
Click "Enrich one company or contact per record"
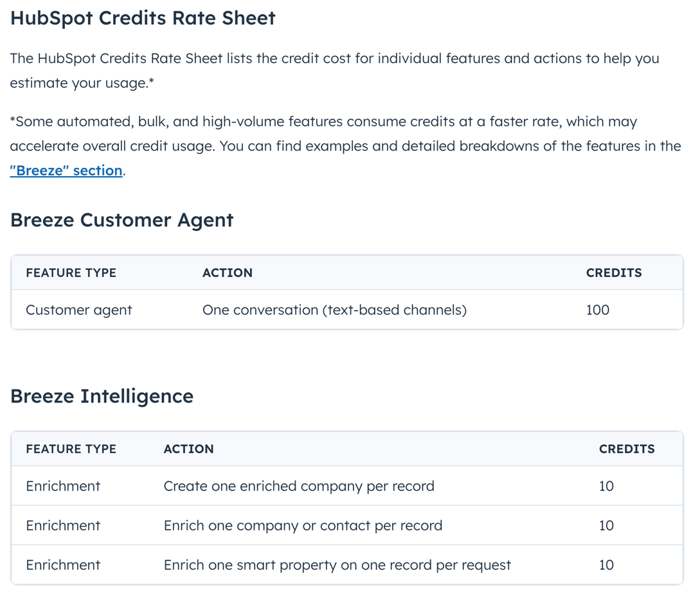(303, 525)
